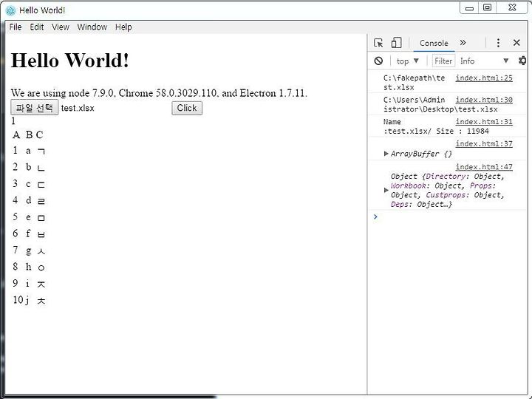Open the top execution context dropdown
Image resolution: width=532 pixels, height=399 pixels.
pos(408,61)
